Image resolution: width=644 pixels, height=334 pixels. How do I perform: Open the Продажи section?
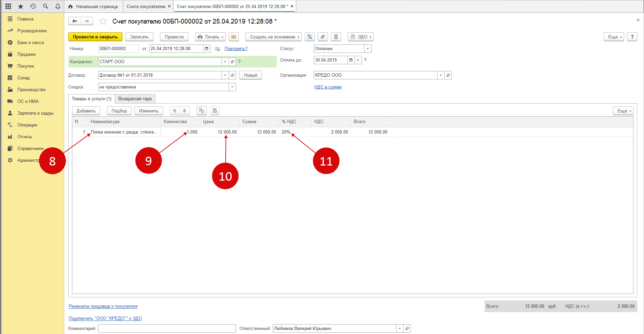pyautogui.click(x=27, y=54)
